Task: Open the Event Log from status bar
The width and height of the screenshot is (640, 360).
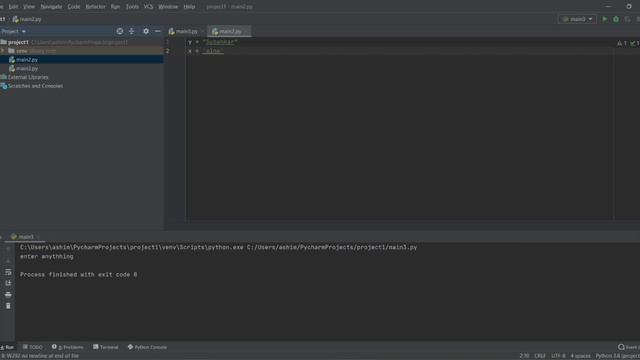Action: pos(629,347)
